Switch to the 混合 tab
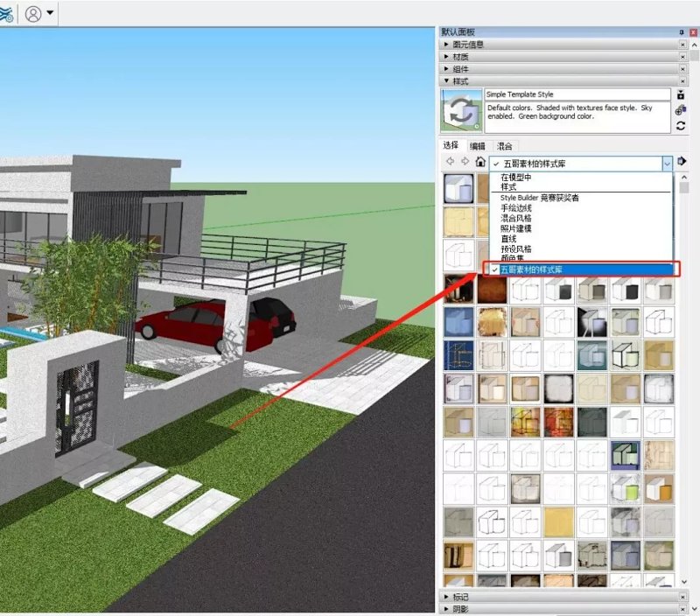The height and width of the screenshot is (616, 700). click(504, 146)
